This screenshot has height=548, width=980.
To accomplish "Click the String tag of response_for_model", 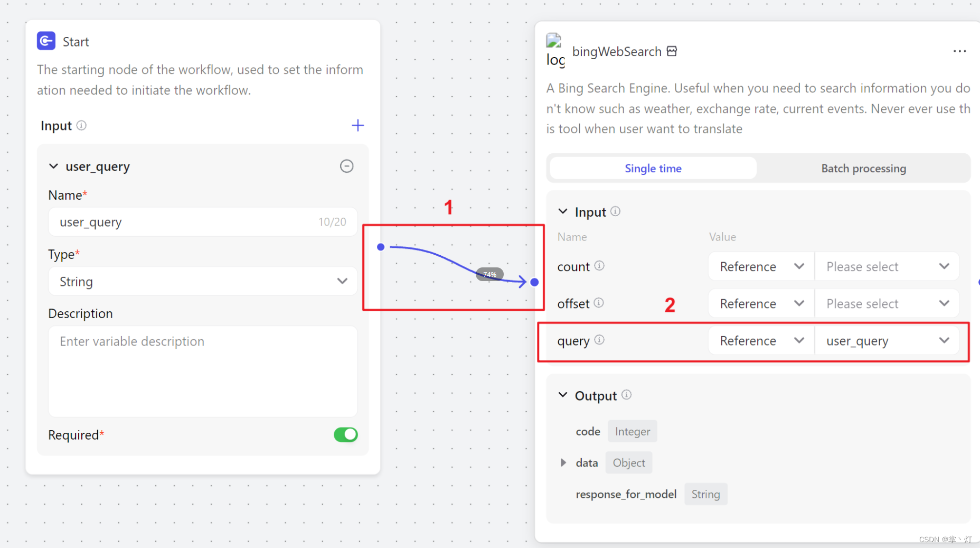I will (705, 494).
